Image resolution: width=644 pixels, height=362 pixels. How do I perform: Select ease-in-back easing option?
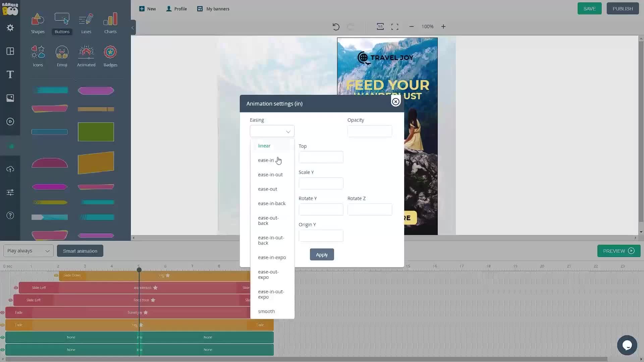(x=272, y=203)
